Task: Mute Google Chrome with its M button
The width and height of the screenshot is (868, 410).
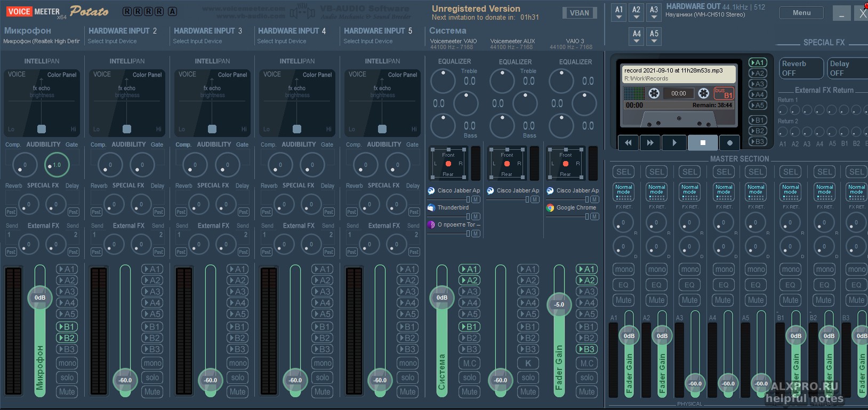Action: [594, 216]
